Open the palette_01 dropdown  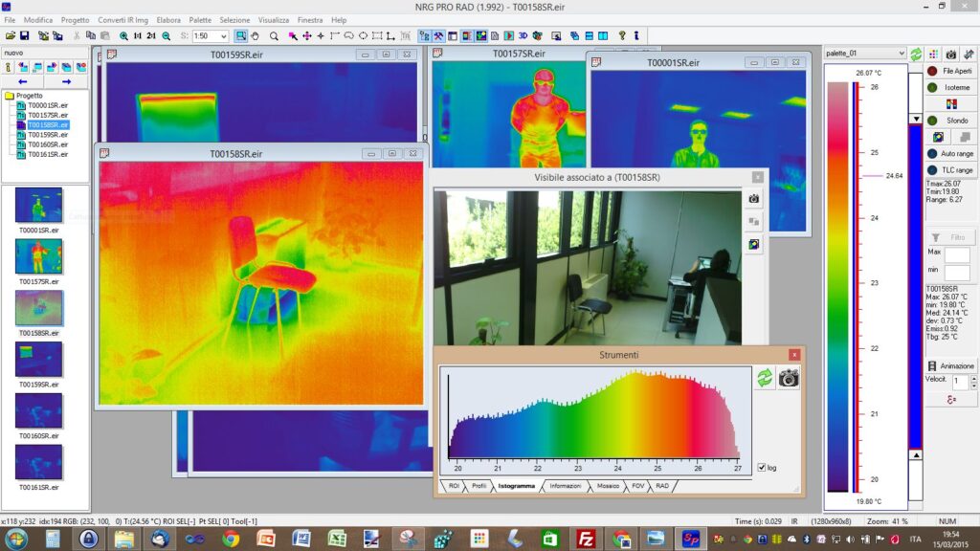[865, 54]
